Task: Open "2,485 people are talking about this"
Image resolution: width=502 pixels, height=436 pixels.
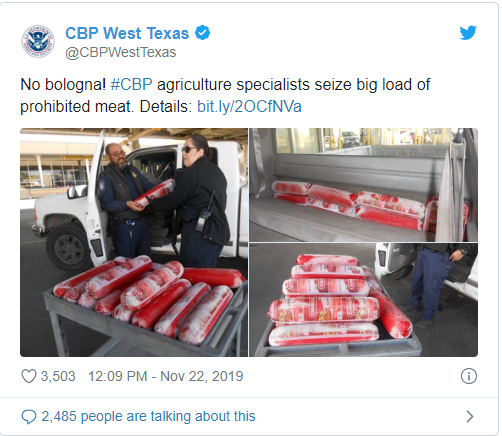Action: pos(148,416)
